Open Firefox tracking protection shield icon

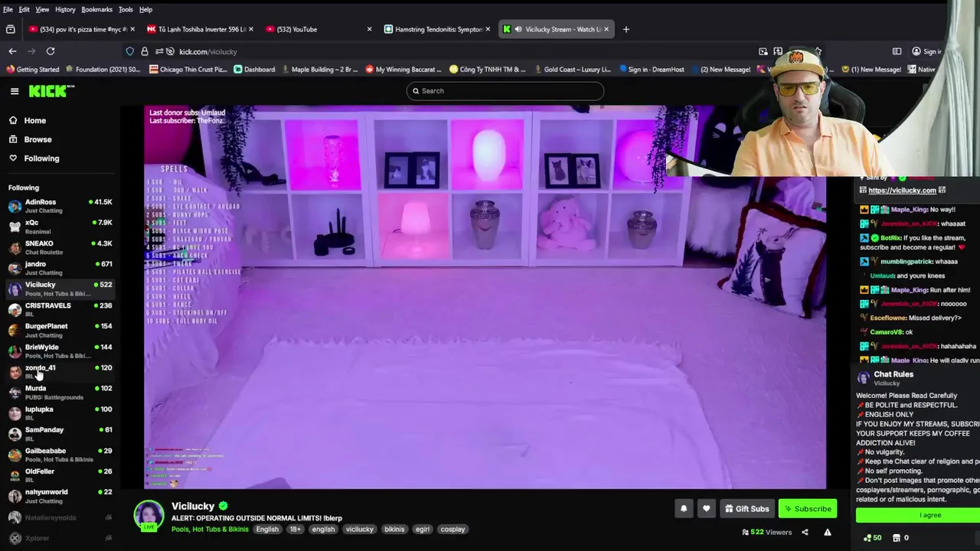[130, 51]
